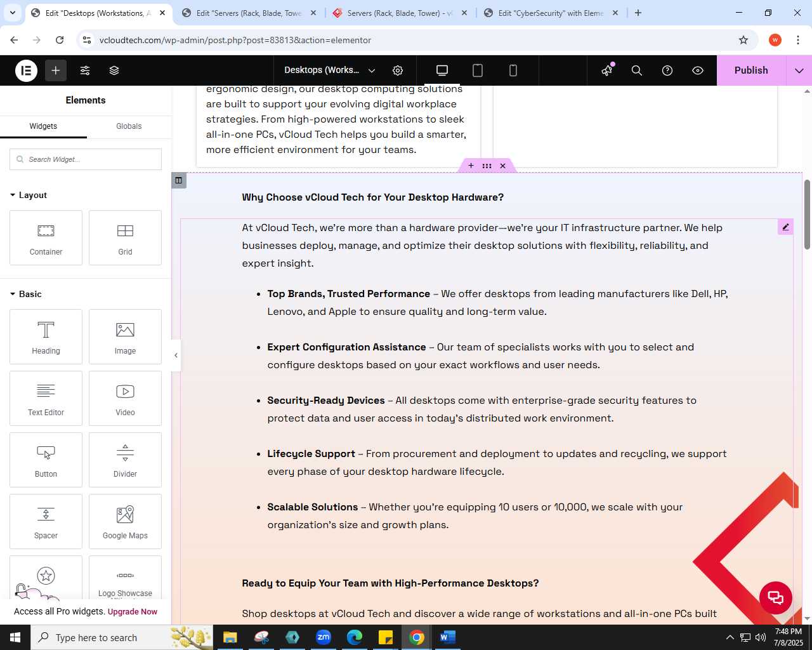Bookmark this page with the star icon
Image resolution: width=812 pixels, height=650 pixels.
[x=743, y=40]
